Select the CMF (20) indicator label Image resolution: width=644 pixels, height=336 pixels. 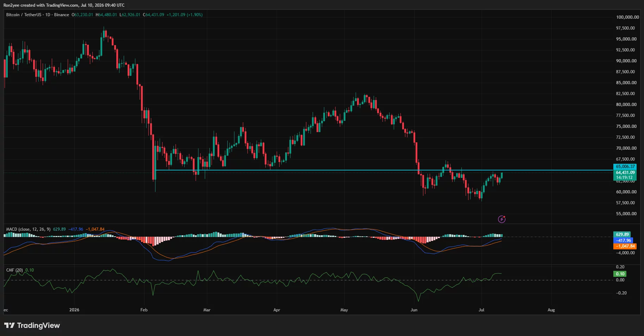point(14,270)
